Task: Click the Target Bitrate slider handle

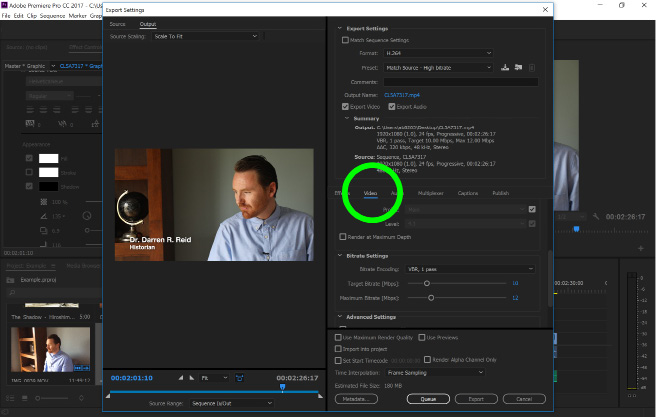Action: click(427, 283)
